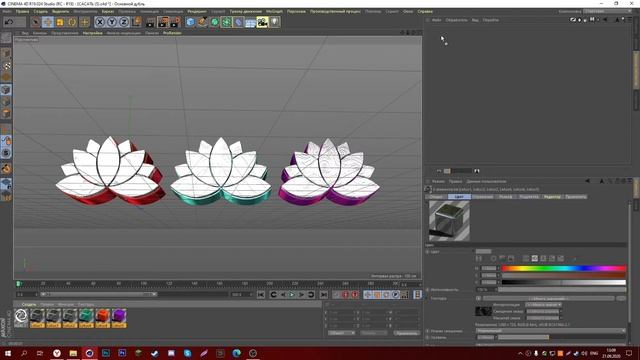Open the Персонаж menu
The height and width of the screenshot is (360, 640).
[x=296, y=11]
